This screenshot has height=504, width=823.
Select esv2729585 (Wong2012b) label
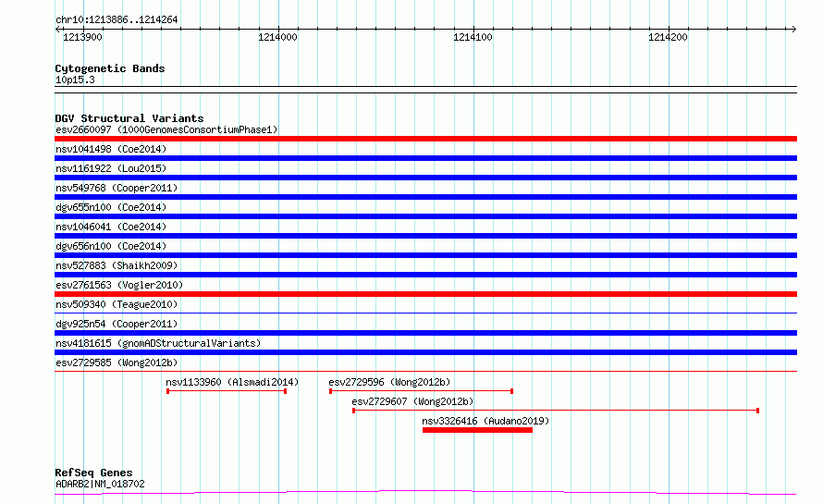[x=117, y=363]
